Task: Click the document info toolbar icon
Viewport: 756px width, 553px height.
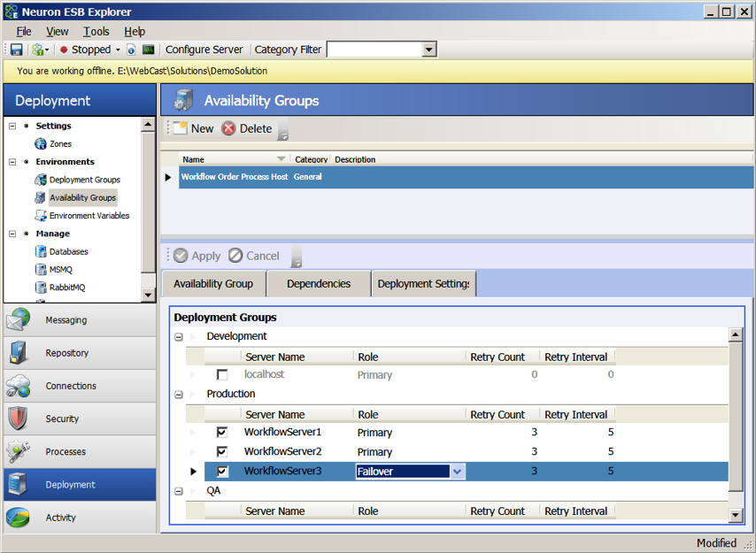Action: pos(131,50)
